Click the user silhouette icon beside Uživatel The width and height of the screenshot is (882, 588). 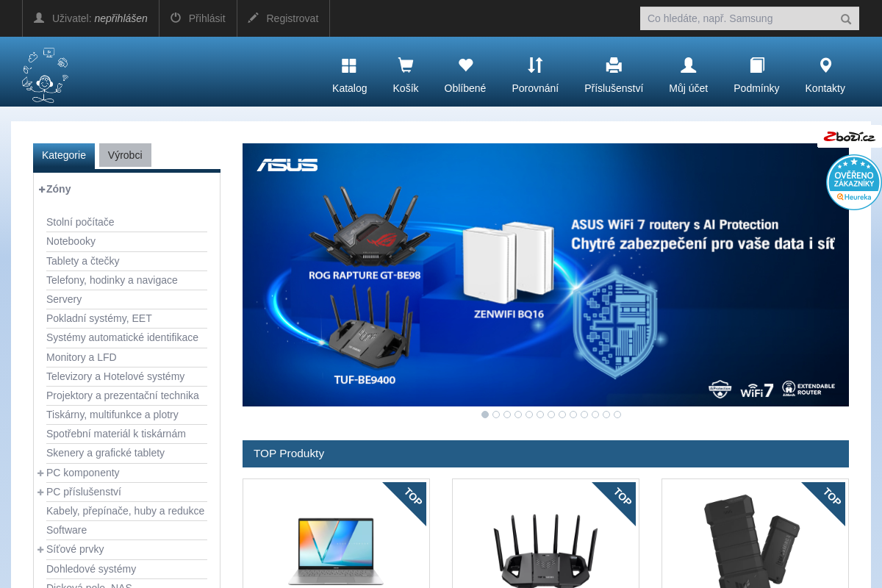pyautogui.click(x=39, y=18)
